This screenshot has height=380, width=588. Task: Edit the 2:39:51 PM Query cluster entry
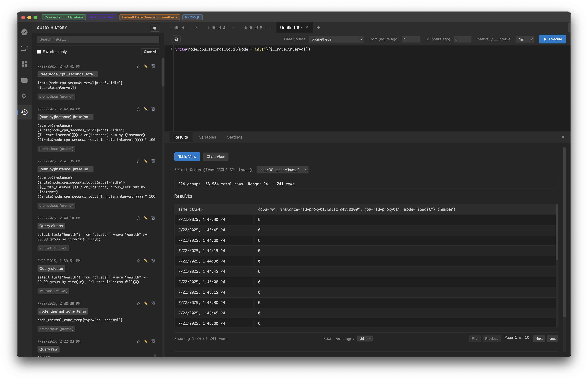point(146,261)
